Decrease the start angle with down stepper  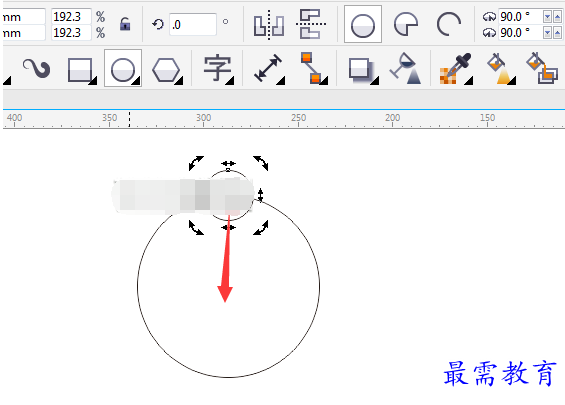[x=547, y=17]
